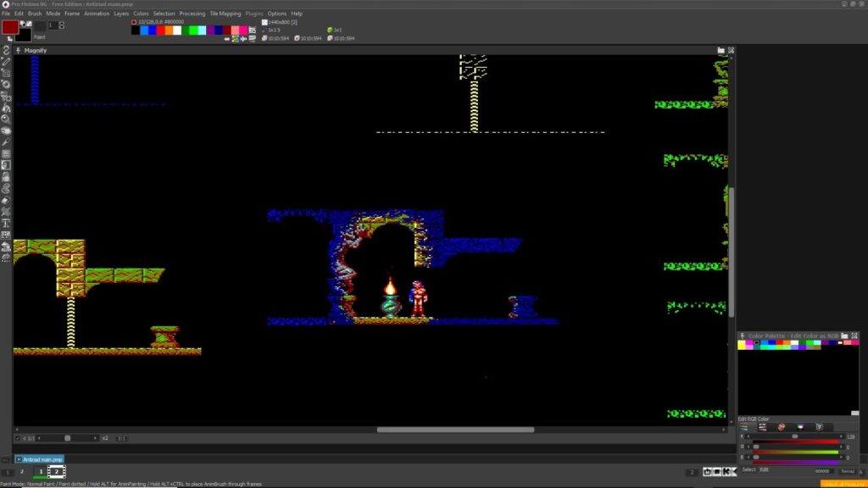Open the Animation menu

[x=97, y=14]
